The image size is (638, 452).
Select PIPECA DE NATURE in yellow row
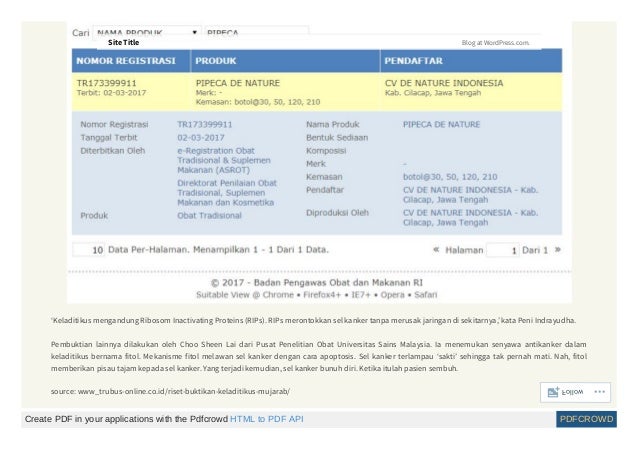click(238, 83)
